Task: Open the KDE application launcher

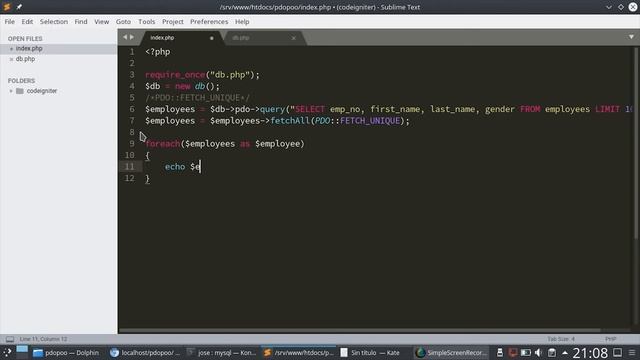Action: (x=7, y=353)
